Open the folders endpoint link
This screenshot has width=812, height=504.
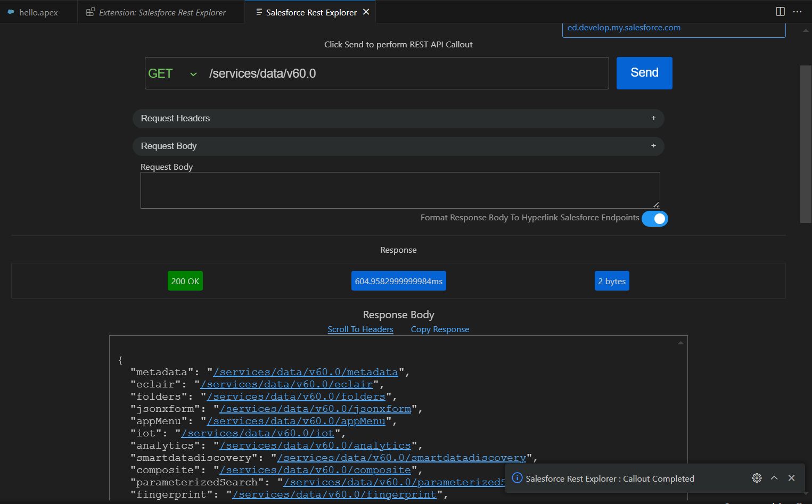click(296, 396)
